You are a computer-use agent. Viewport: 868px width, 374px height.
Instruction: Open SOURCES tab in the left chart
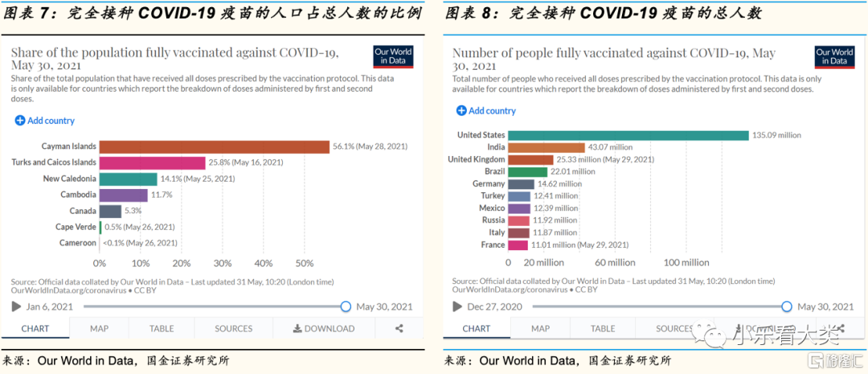click(x=234, y=328)
